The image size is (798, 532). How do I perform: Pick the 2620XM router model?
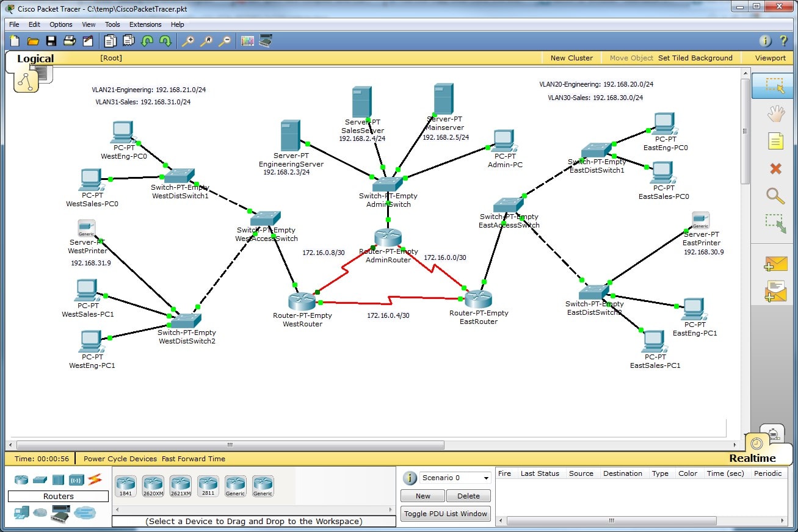(x=153, y=486)
